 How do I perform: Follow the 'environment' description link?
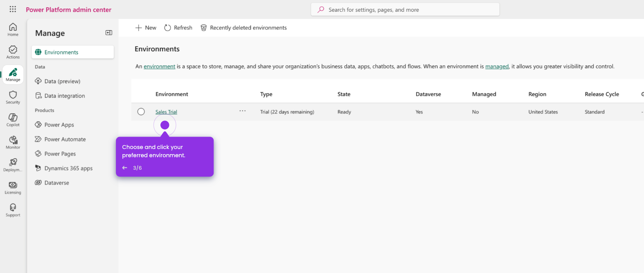[x=159, y=66]
